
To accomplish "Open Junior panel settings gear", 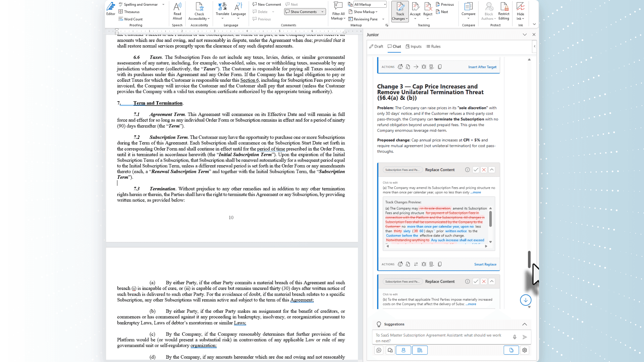I will (525, 350).
